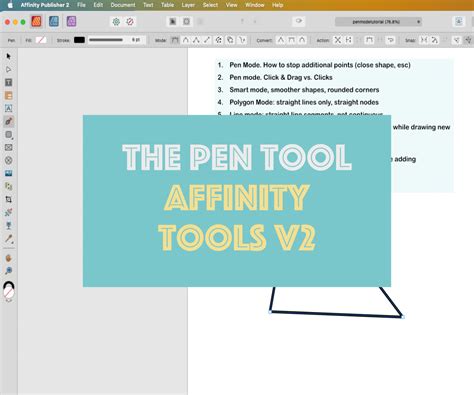The width and height of the screenshot is (474, 395).
Task: Enable Line mode in Mode group
Action: (207, 40)
